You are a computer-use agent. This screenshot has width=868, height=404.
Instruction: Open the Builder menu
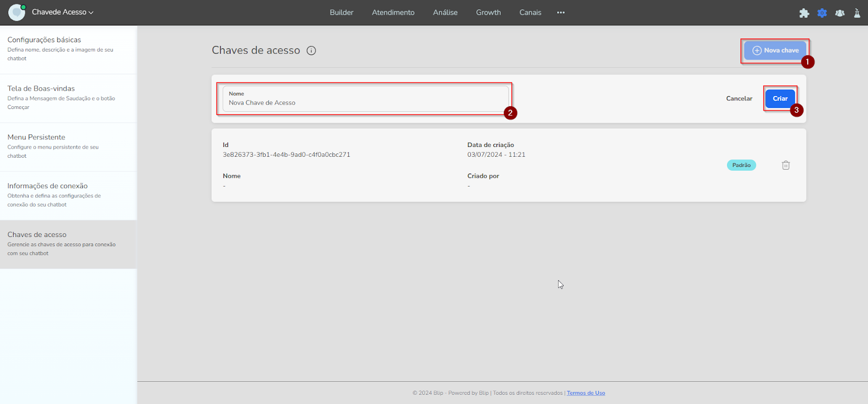point(341,12)
